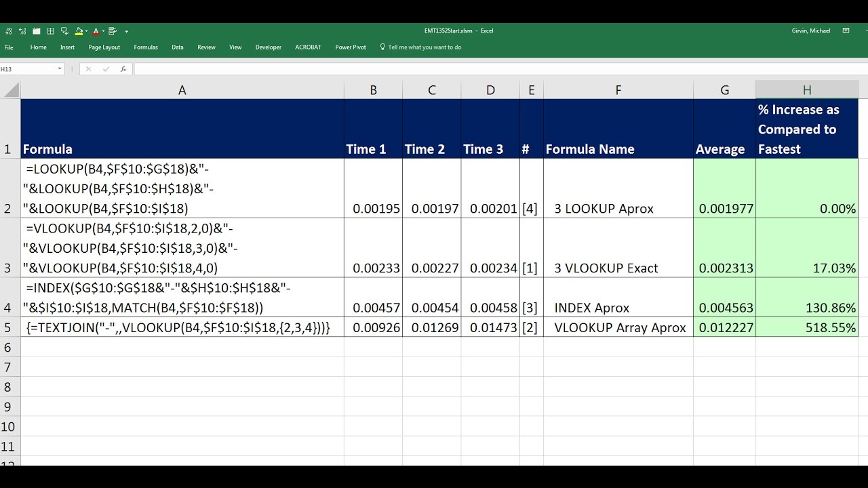Select column B header
The image size is (868, 488).
point(373,90)
